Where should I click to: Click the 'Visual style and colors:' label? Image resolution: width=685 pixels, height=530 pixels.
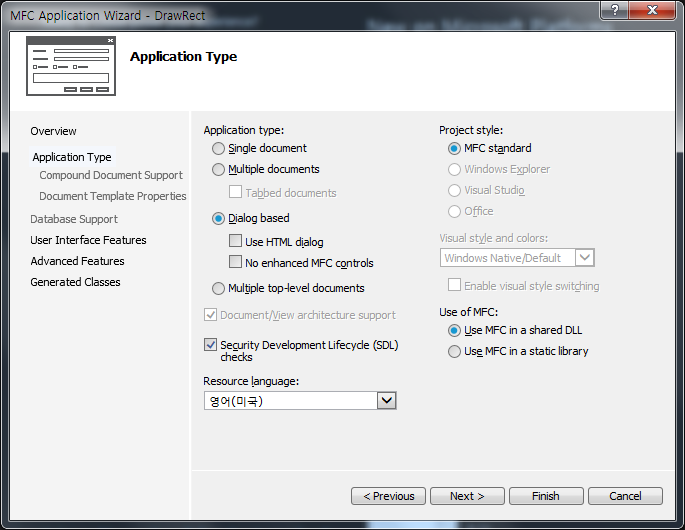tap(494, 238)
